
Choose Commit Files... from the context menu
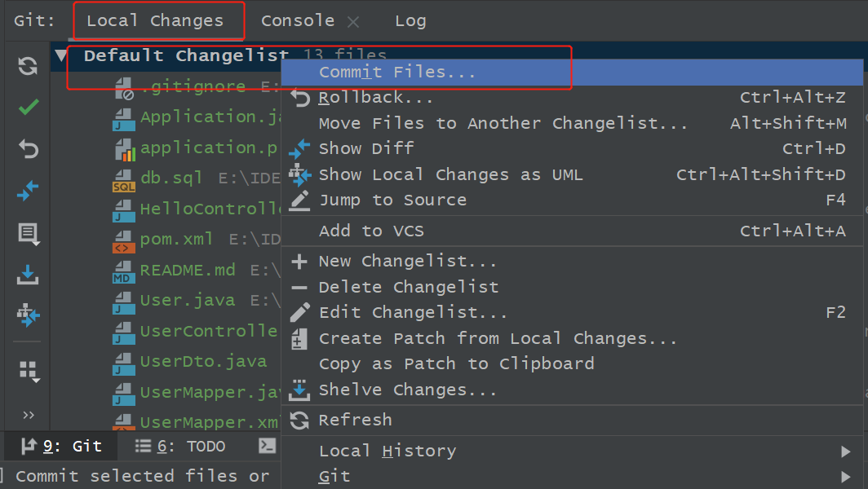[x=396, y=73]
